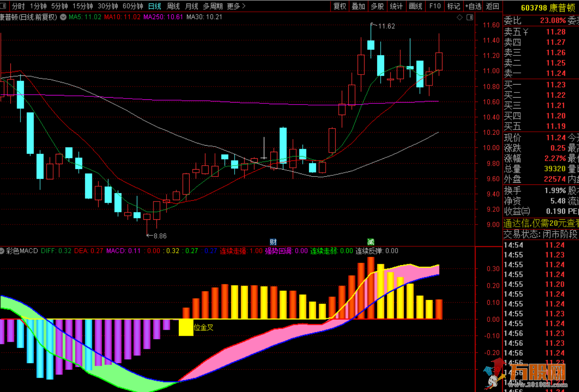Select the 15分钟 period tab
Viewport: 579px width, 392px height.
pyautogui.click(x=82, y=6)
